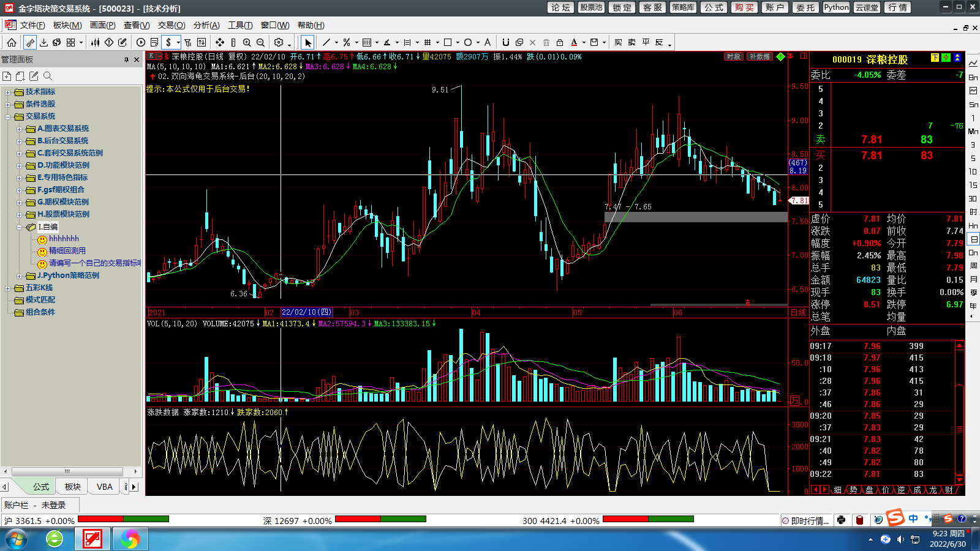
Task: Click the magnet snap U icon
Action: click(505, 42)
